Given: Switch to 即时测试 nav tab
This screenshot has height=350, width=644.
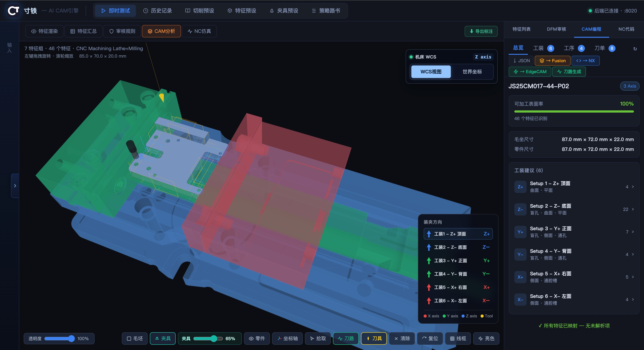Looking at the screenshot, I should tap(115, 11).
